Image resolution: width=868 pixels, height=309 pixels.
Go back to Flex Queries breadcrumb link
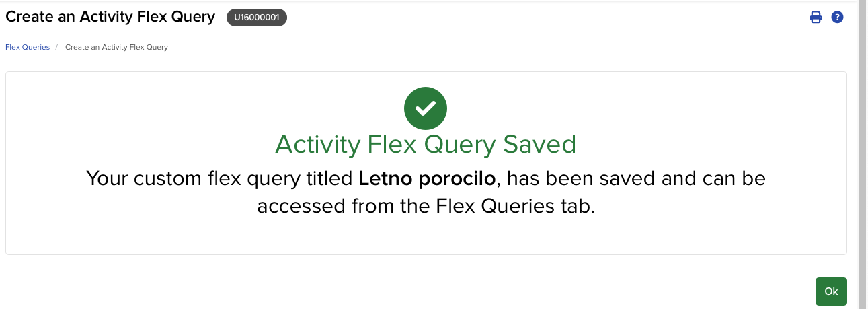28,47
